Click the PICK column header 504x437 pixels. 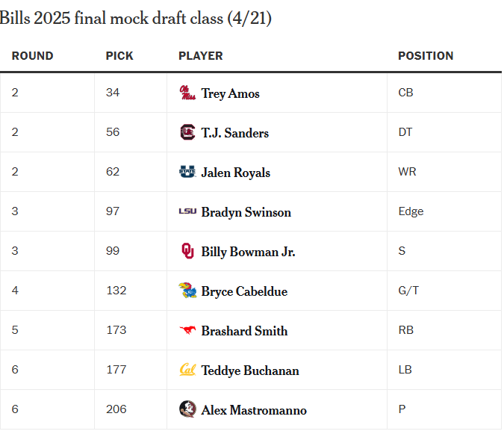pyautogui.click(x=119, y=56)
